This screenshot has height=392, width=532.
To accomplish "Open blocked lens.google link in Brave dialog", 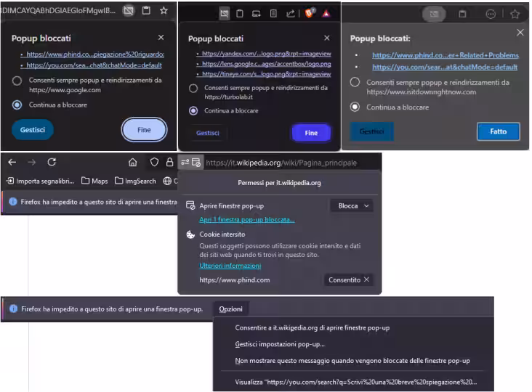I will [x=267, y=64].
